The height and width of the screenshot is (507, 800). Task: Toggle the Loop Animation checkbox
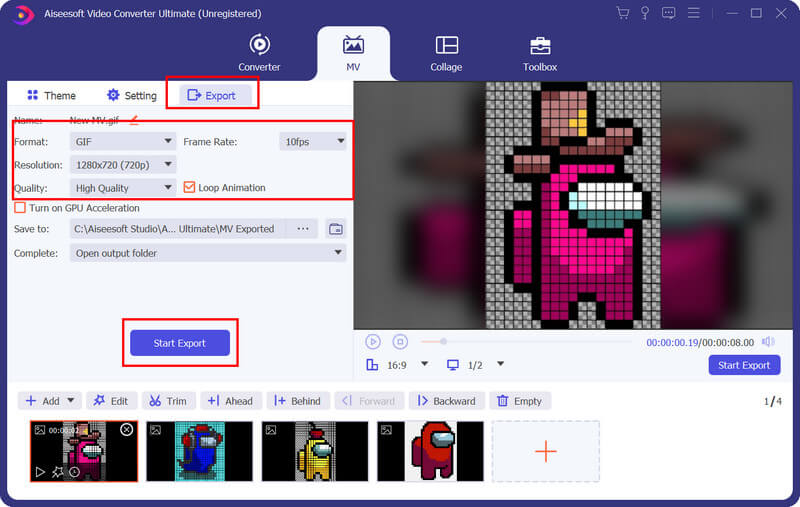189,188
